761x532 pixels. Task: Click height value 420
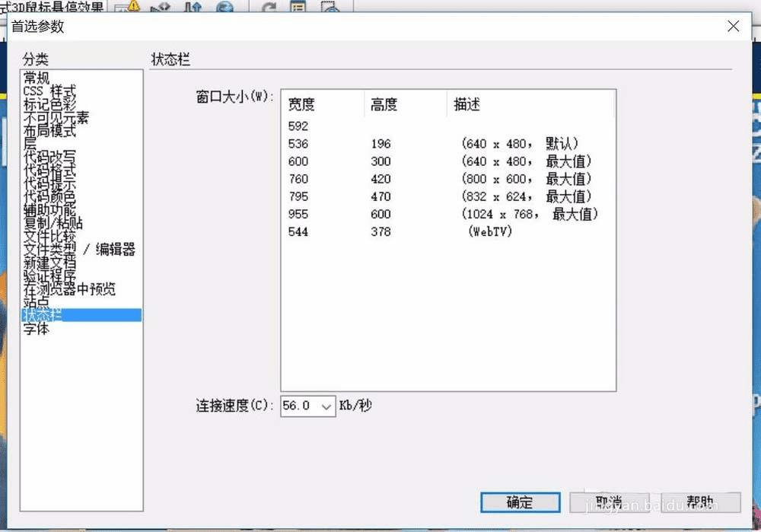tap(381, 179)
